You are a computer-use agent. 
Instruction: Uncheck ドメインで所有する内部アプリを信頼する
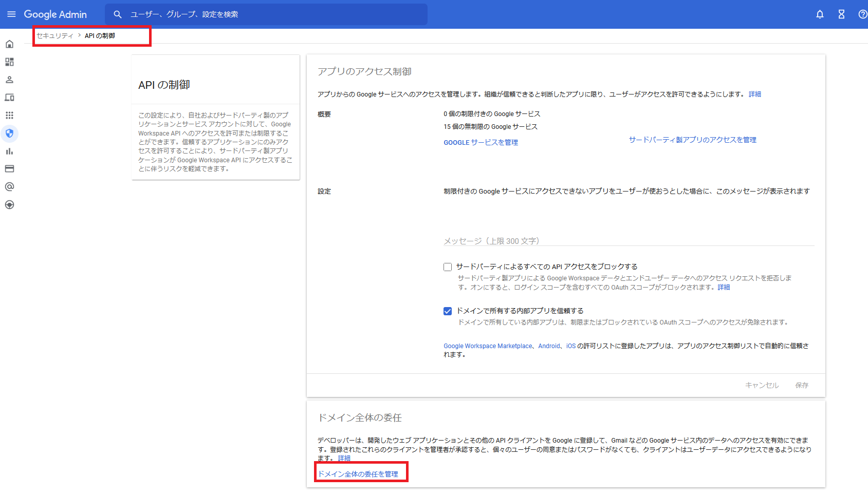(448, 311)
